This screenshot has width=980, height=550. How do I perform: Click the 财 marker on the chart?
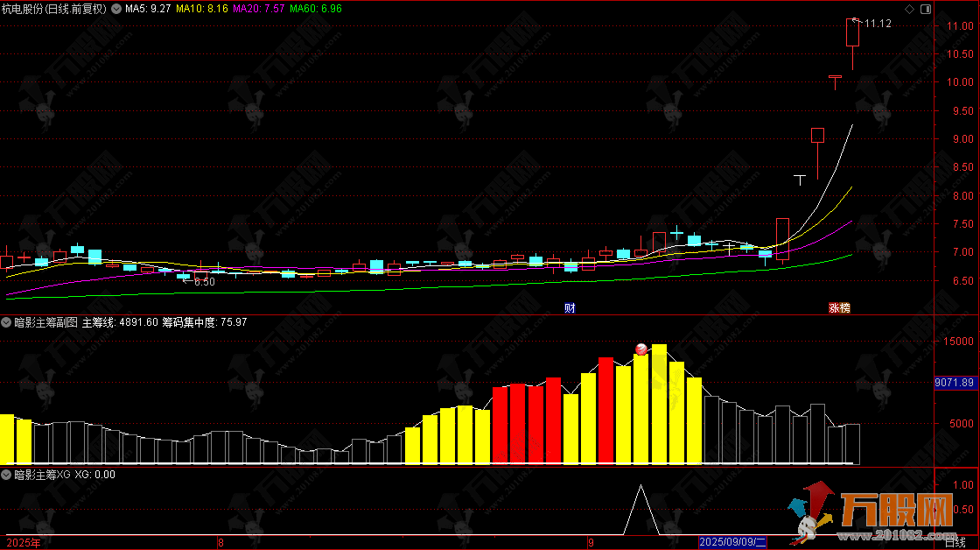coord(570,308)
